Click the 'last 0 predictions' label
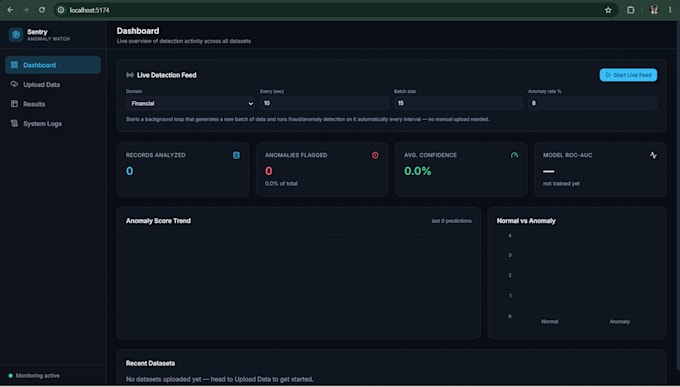Viewport: 680px width, 387px height. (x=451, y=221)
